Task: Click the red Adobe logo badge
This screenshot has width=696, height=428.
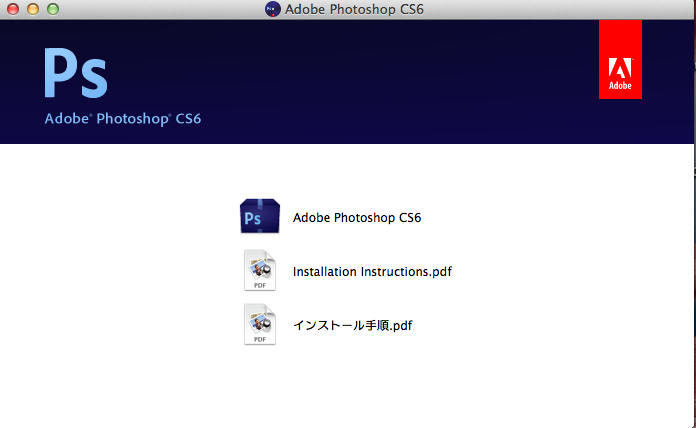Action: pyautogui.click(x=620, y=59)
